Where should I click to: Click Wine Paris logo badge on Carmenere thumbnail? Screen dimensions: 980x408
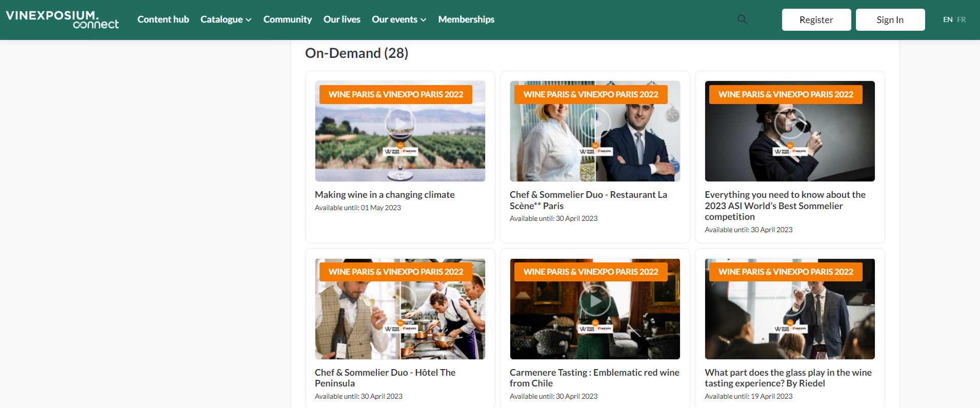click(x=595, y=328)
